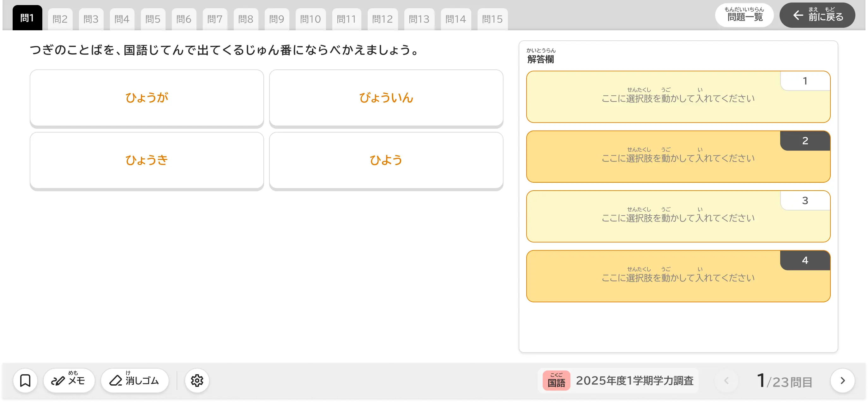
Task: Select the ひょうが choice card
Action: click(x=147, y=98)
